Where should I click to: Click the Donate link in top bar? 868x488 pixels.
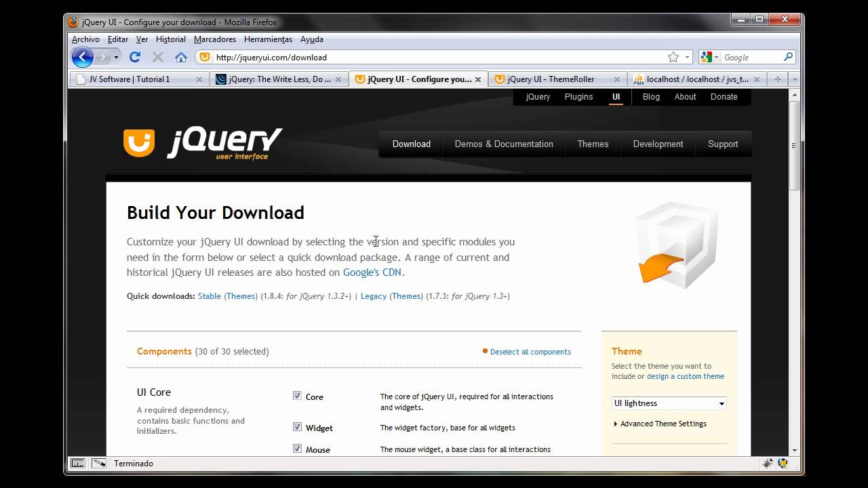click(724, 97)
